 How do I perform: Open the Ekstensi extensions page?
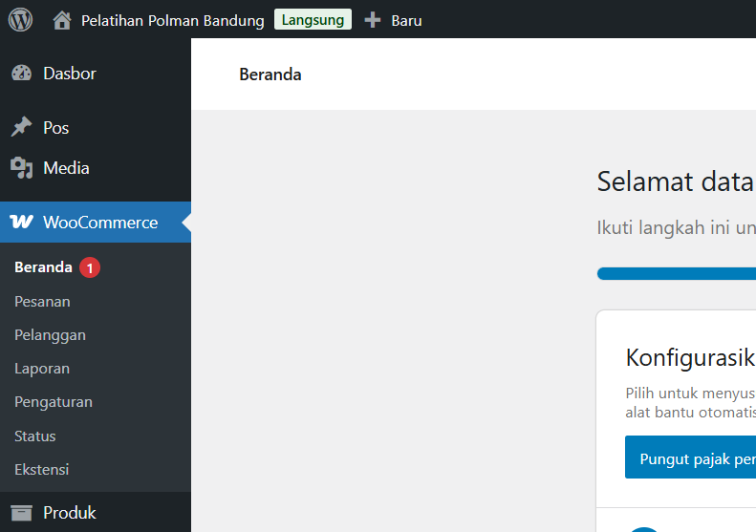[41, 469]
